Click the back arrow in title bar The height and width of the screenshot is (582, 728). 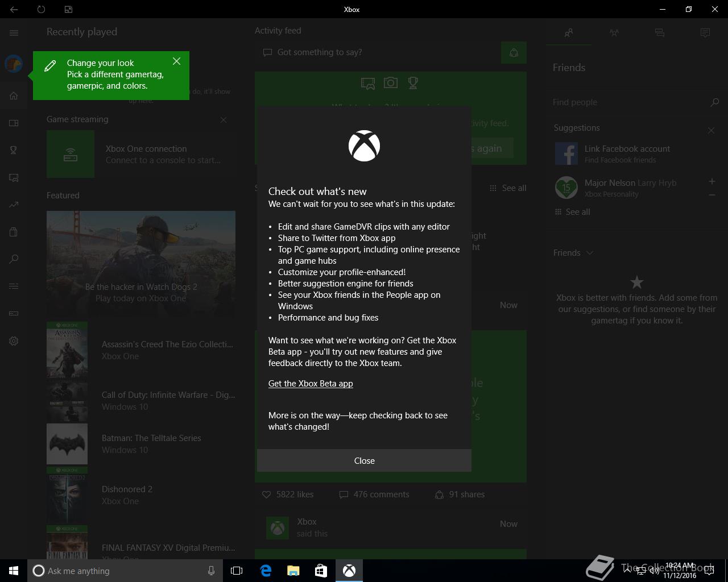coord(14,9)
